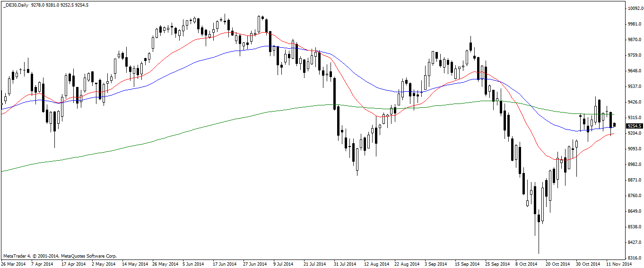644x268 pixels.
Task: Click the 26 Mar 2014 date label
Action: (x=13, y=264)
